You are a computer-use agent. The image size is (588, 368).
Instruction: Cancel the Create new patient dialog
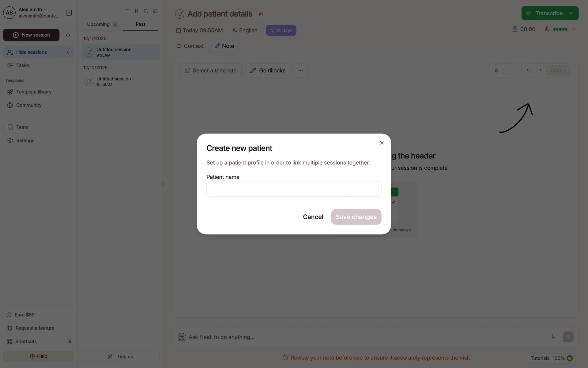coord(313,217)
